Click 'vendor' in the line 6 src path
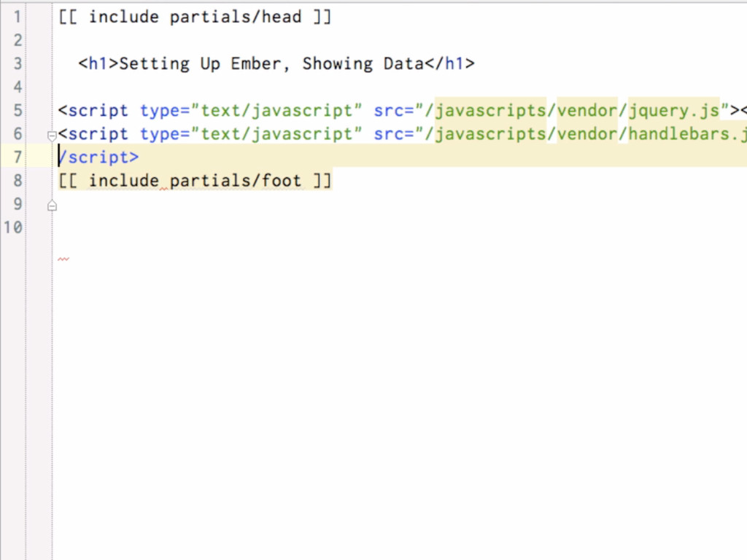Image resolution: width=747 pixels, height=560 pixels. [x=587, y=134]
